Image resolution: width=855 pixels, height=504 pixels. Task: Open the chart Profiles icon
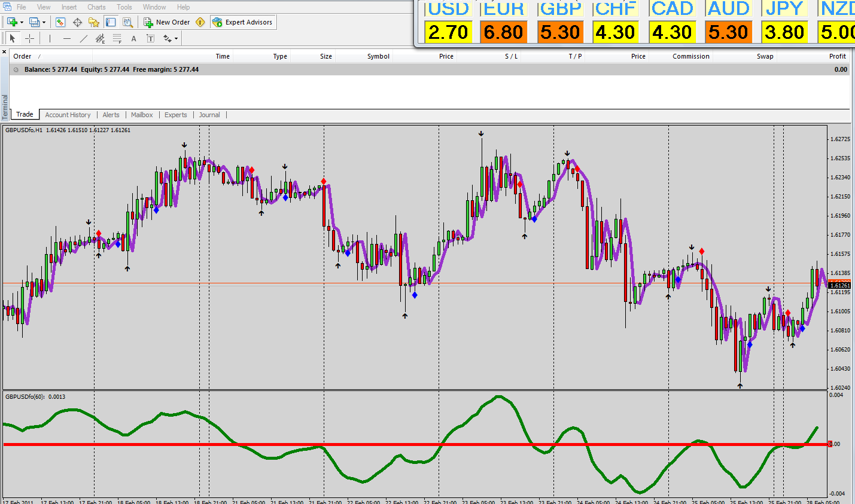click(34, 22)
